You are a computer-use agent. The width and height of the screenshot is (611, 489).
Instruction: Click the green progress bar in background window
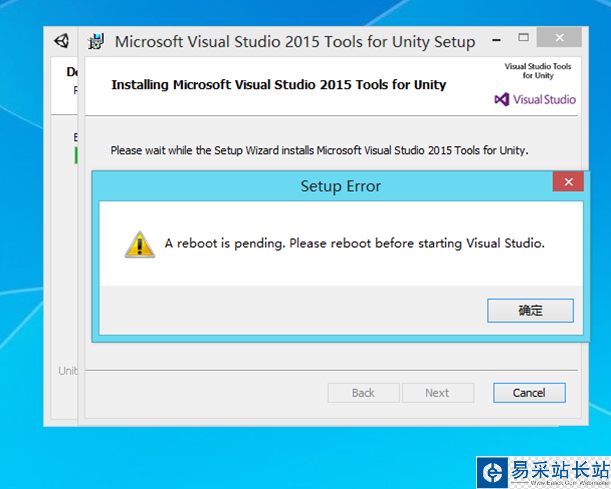(x=76, y=155)
